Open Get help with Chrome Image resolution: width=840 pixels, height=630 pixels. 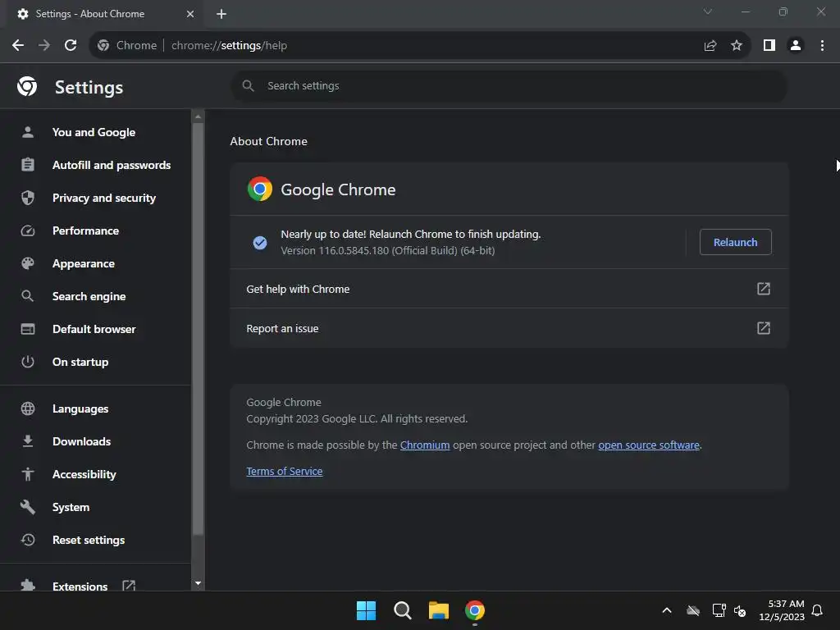pos(509,289)
